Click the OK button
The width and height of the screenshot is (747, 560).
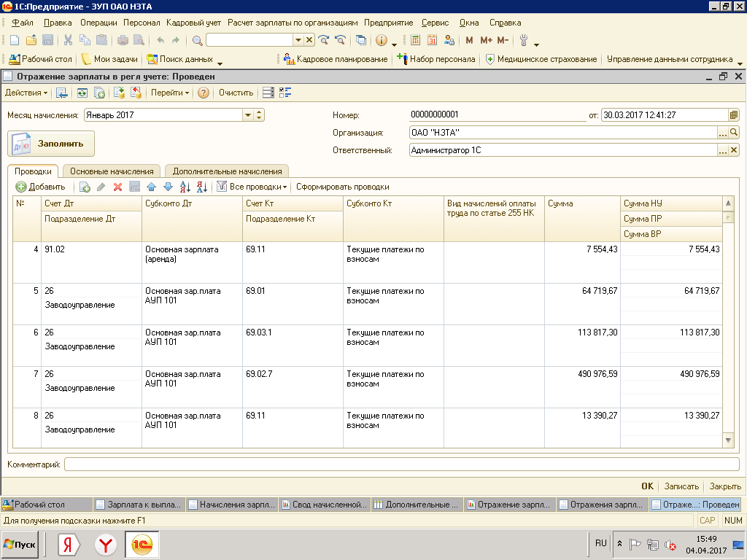[648, 486]
